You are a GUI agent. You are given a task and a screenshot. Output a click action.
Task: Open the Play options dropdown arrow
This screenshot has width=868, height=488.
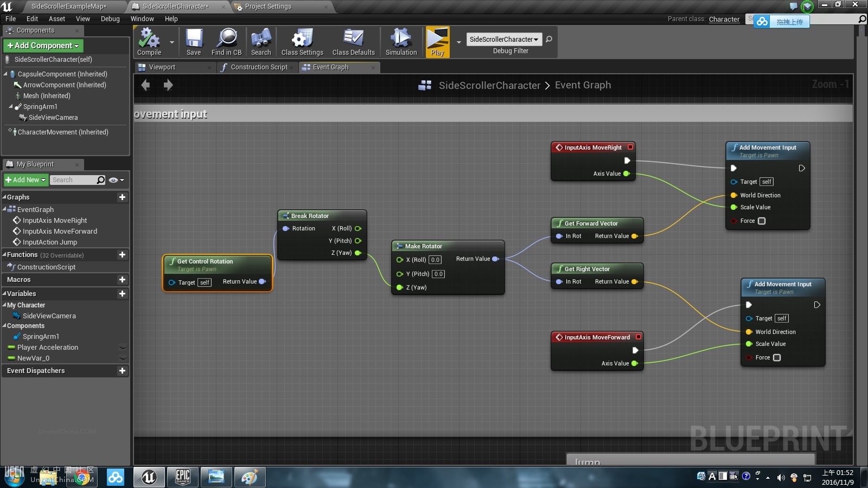(x=459, y=42)
